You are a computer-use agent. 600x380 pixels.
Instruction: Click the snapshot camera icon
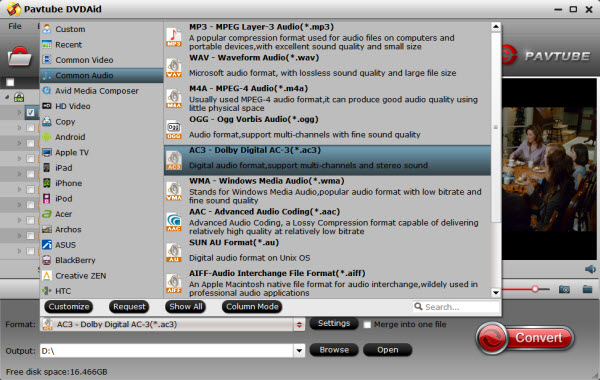[x=564, y=289]
